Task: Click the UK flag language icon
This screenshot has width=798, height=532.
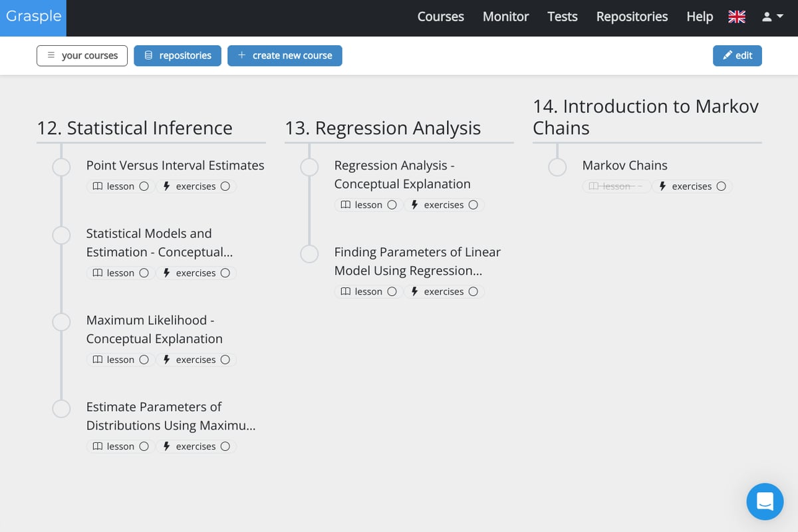Action: pyautogui.click(x=737, y=17)
